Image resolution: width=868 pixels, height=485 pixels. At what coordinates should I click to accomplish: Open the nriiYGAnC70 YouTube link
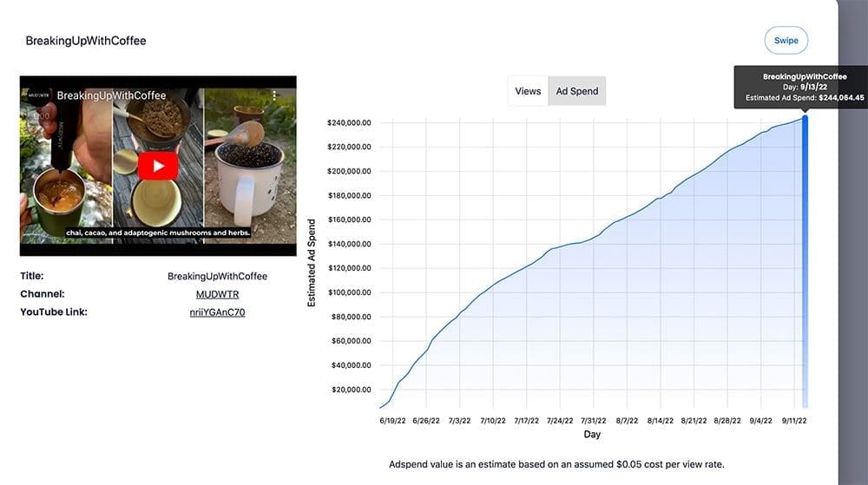point(217,312)
